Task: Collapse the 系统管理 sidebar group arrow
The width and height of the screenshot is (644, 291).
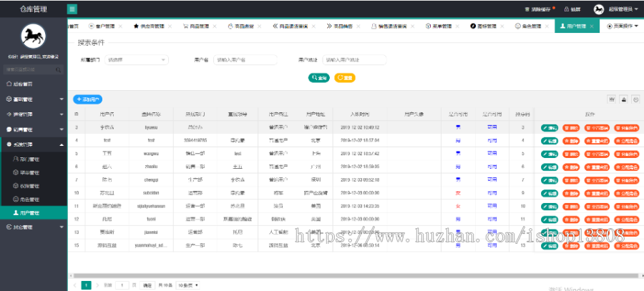Action: 62,144
